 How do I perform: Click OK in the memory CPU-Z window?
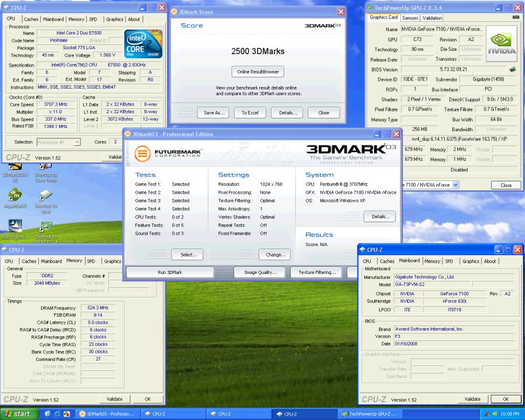(x=148, y=399)
